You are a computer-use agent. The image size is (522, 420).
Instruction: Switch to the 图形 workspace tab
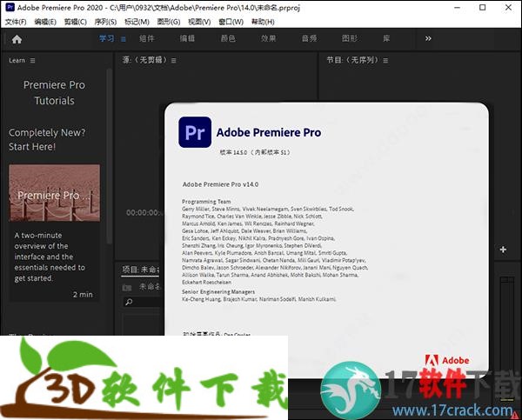350,38
